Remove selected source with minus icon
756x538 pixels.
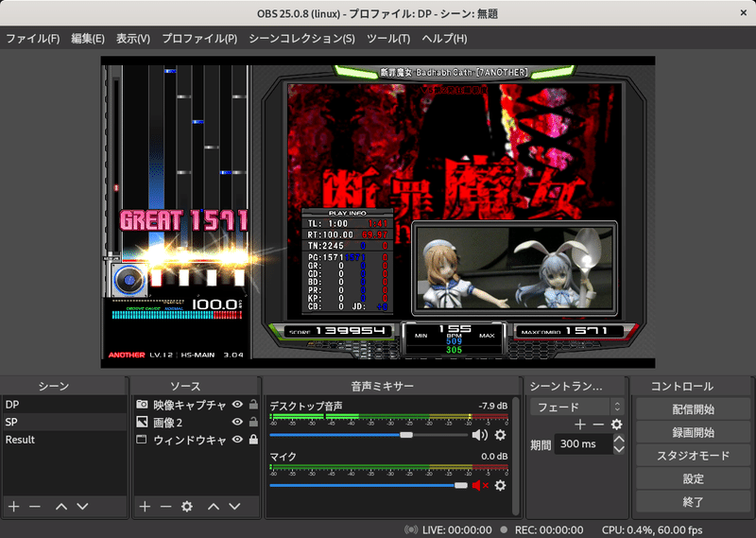click(166, 506)
